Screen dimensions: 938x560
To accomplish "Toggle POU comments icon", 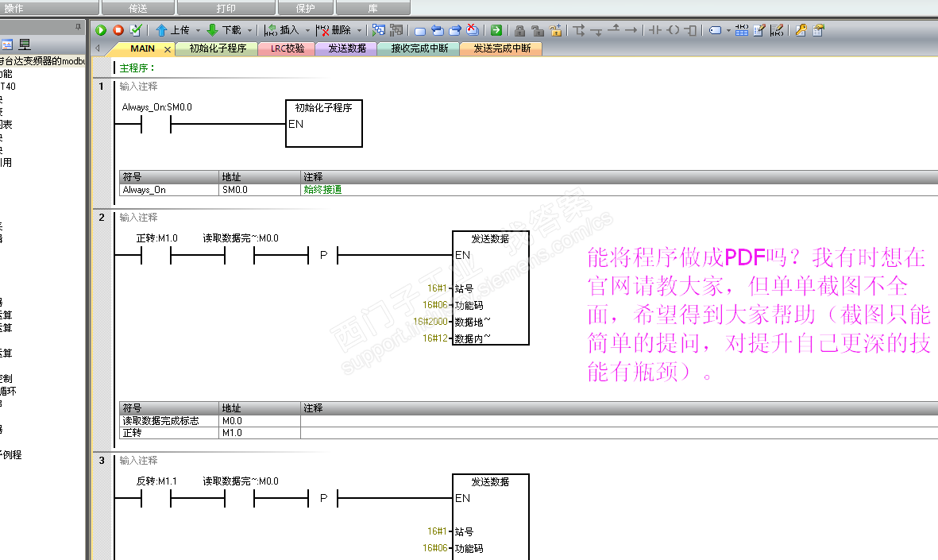I will [x=759, y=30].
